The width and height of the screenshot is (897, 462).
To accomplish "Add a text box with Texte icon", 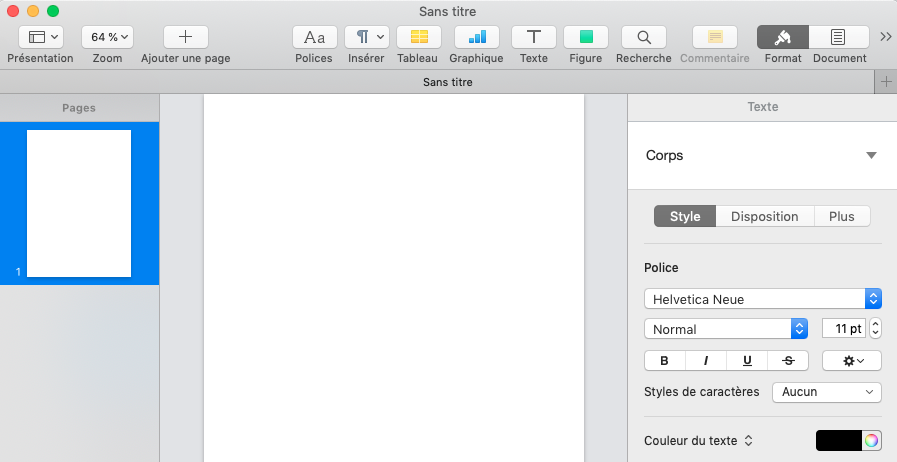I will coord(534,37).
